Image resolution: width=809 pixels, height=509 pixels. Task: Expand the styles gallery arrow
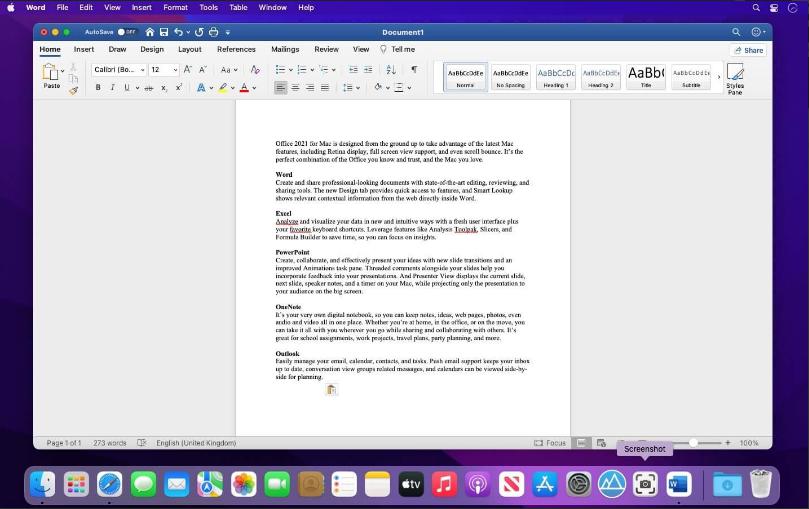coord(718,77)
